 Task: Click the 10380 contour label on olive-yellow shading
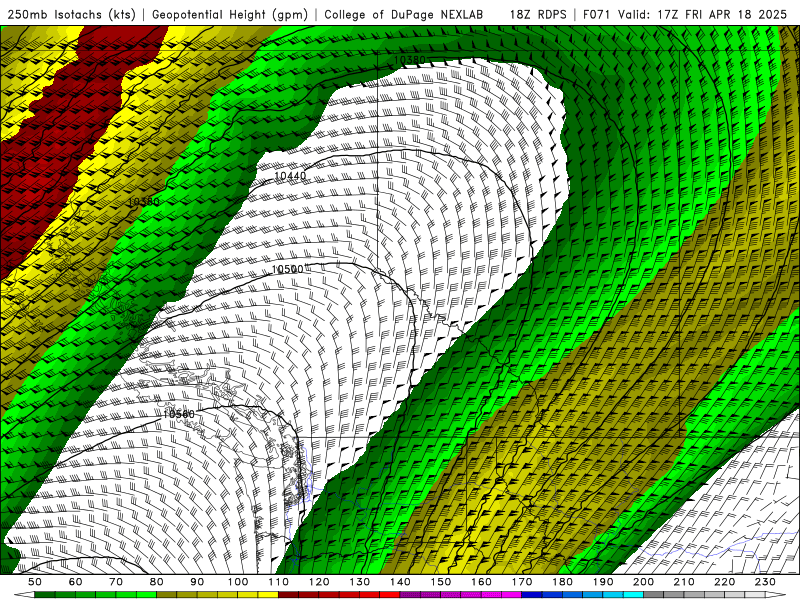click(x=143, y=202)
